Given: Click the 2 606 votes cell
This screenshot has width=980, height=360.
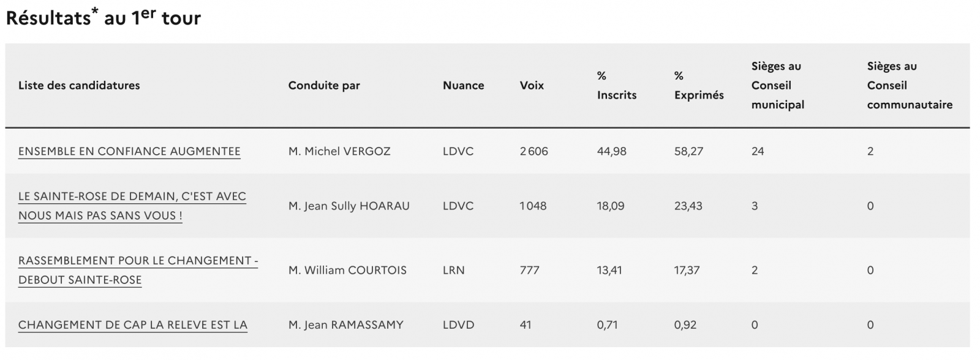Looking at the screenshot, I should coord(533,151).
